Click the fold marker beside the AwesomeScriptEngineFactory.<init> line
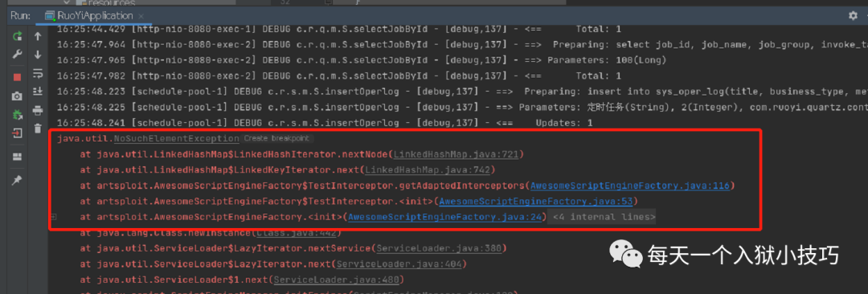Screen dimensions: 868x294 [53, 217]
